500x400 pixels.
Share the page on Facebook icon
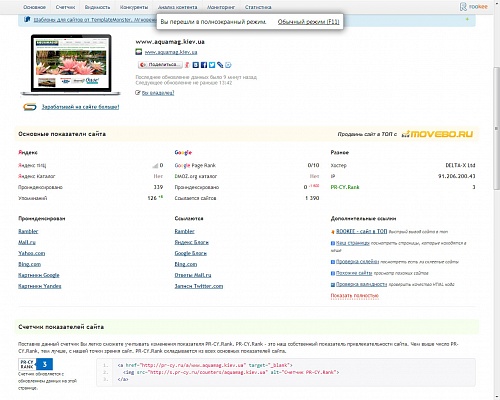pos(204,65)
